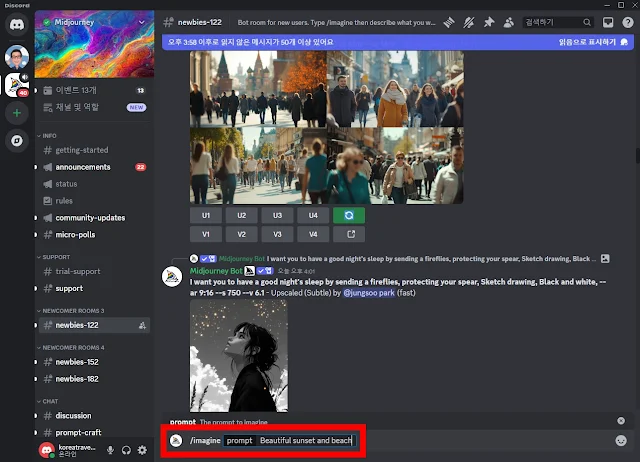This screenshot has width=640, height=462.
Task: Click Midjourney Bot avatar on message
Action: 172,277
